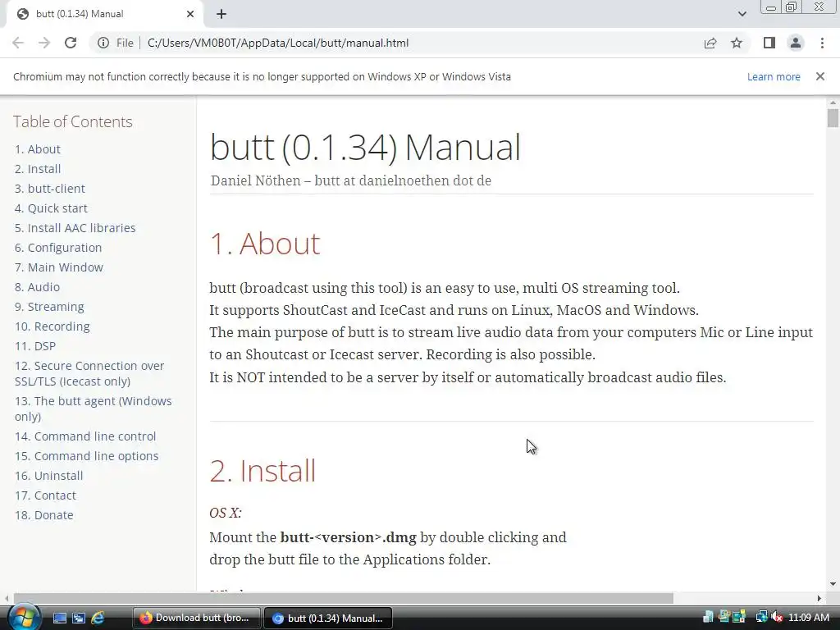Click the 'OS X:' subheading text
Viewport: 840px width, 630px height.
coord(226,514)
